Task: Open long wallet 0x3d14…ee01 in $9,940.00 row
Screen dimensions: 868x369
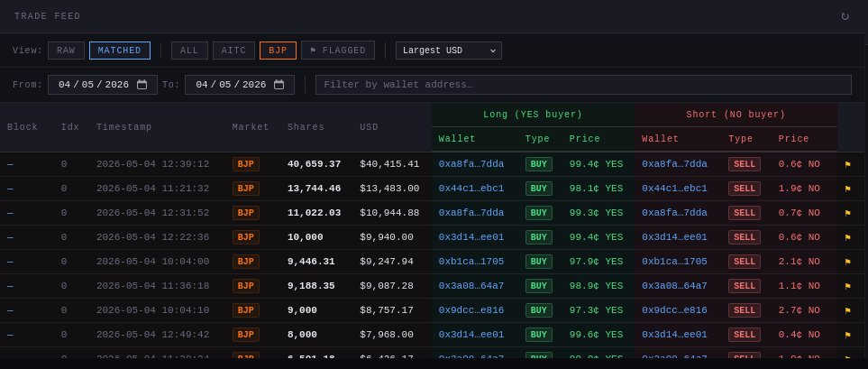Action: point(471,237)
